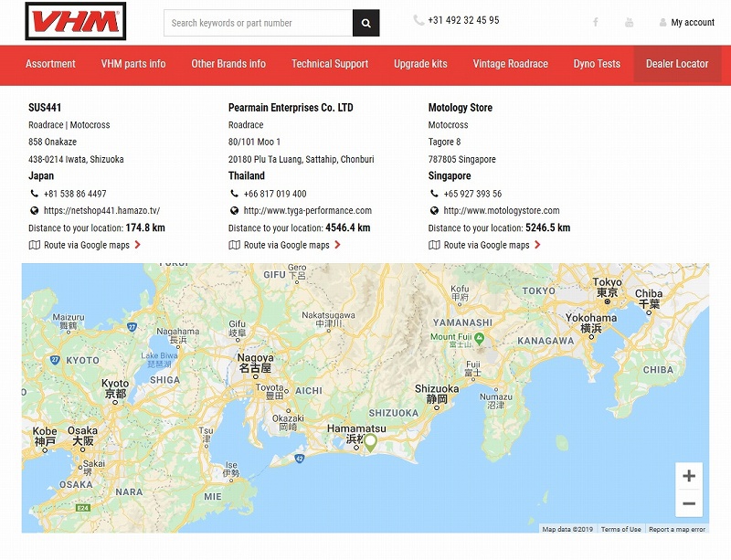The width and height of the screenshot is (731, 560).
Task: Focus the search keywords input field
Action: point(259,23)
